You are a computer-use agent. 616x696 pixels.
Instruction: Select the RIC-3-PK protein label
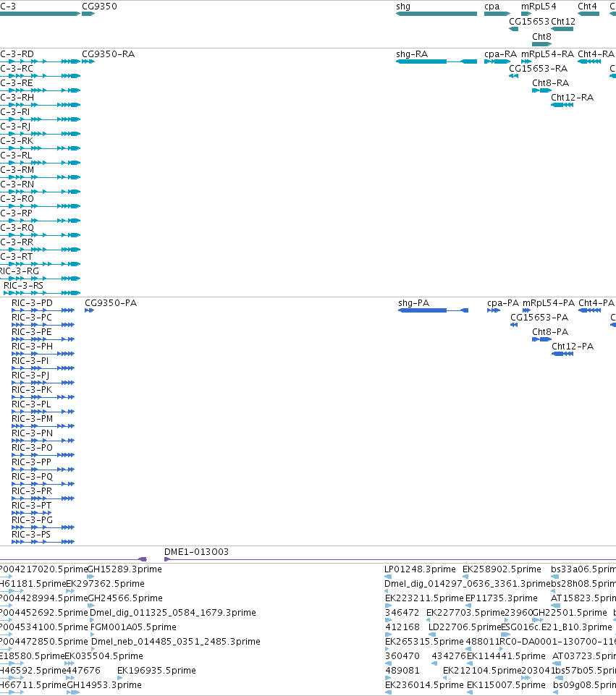pyautogui.click(x=32, y=390)
